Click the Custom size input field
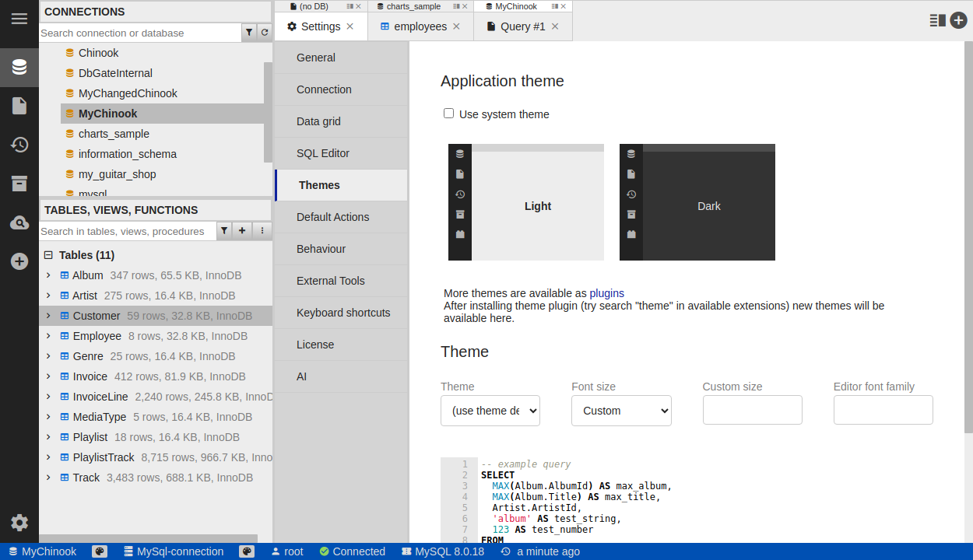Screen dimensions: 973x560 [x=752, y=410]
